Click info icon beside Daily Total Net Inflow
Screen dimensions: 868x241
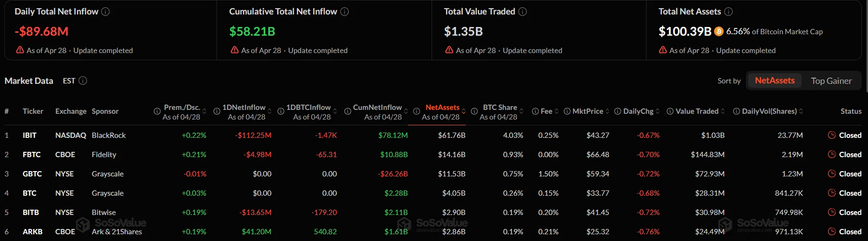point(105,12)
